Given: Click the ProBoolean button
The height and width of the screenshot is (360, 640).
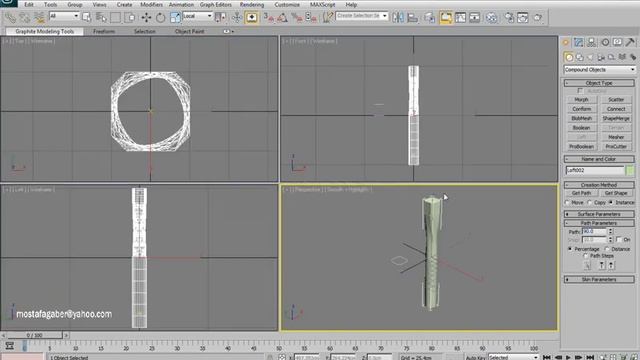Looking at the screenshot, I should [x=582, y=147].
